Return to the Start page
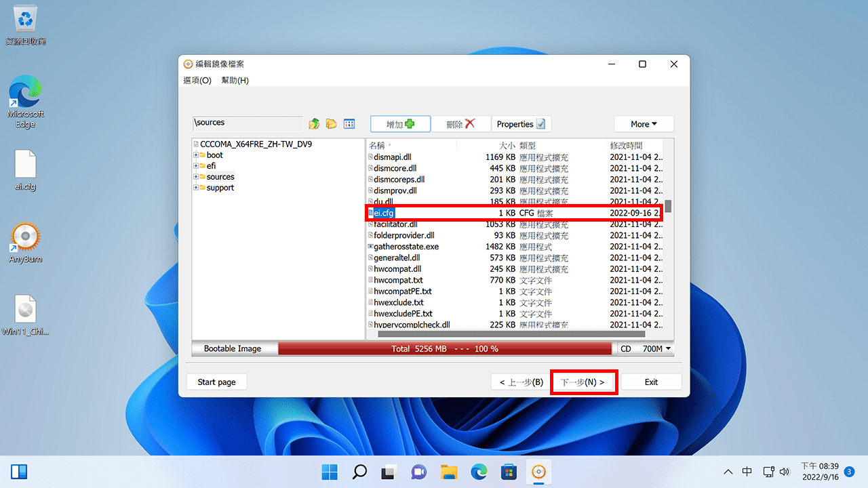Image resolution: width=868 pixels, height=488 pixels. click(x=216, y=382)
